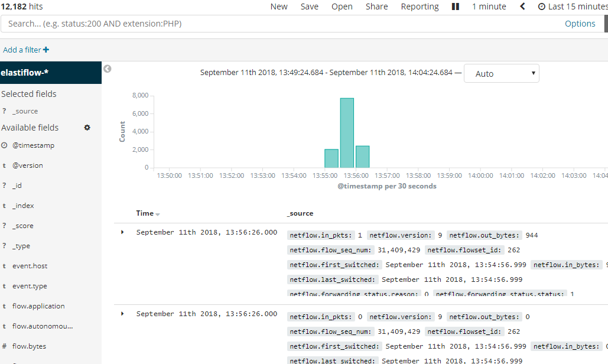Expand the second 13:56:26.000 document row

[x=122, y=314]
